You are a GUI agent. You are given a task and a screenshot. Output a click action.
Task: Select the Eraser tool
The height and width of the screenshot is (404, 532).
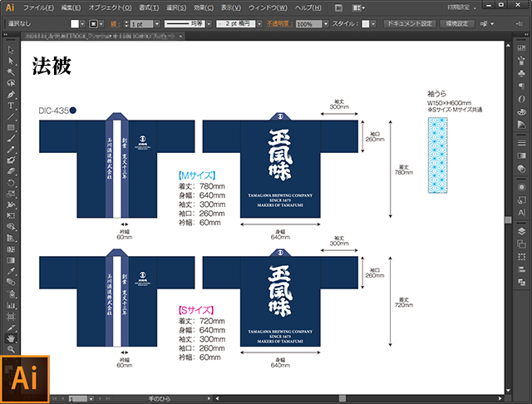click(x=11, y=171)
